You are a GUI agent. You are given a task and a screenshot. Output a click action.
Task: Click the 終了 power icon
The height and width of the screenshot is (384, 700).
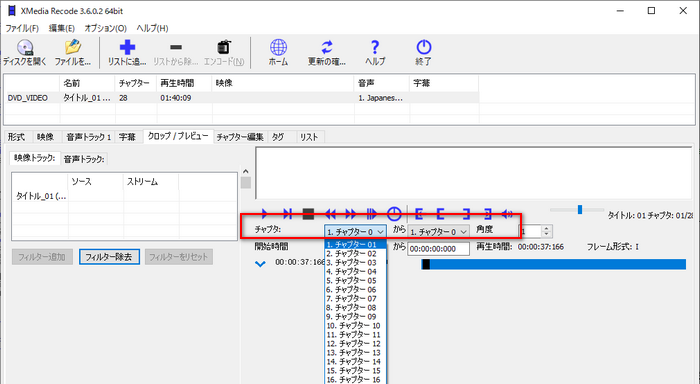pos(423,53)
